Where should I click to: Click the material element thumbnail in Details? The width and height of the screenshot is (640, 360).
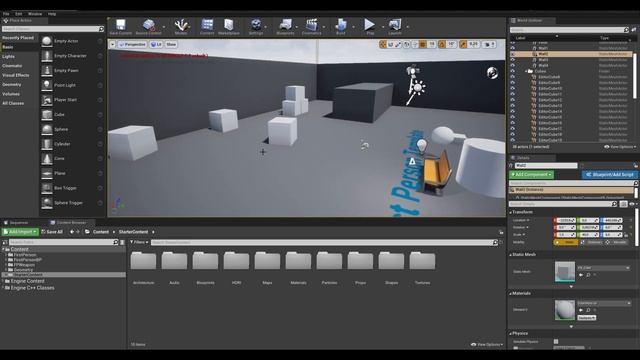564,310
